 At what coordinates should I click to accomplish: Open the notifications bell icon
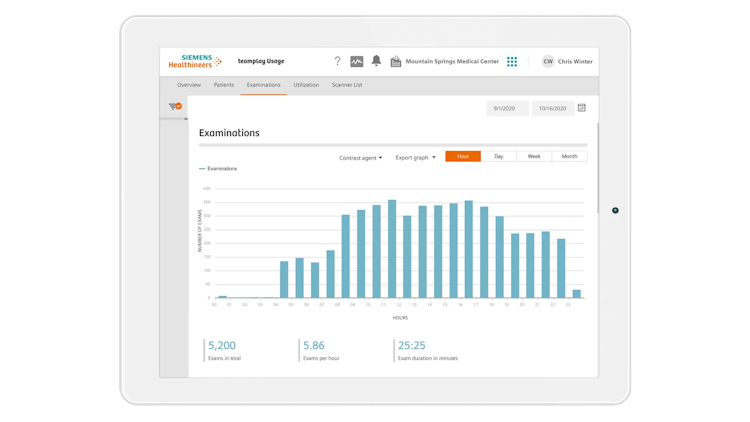[x=376, y=61]
